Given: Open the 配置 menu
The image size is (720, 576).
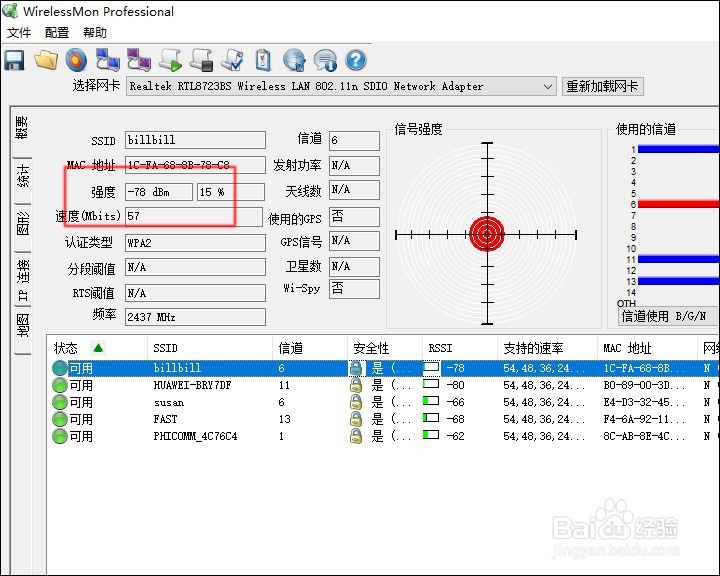Looking at the screenshot, I should tap(57, 32).
